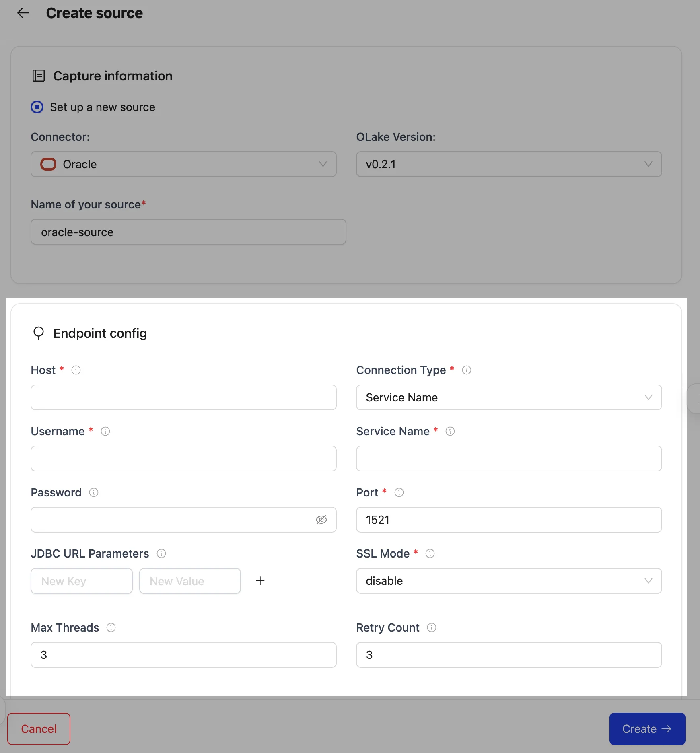Viewport: 700px width, 753px height.
Task: Open the SSL Mode dropdown
Action: 509,581
